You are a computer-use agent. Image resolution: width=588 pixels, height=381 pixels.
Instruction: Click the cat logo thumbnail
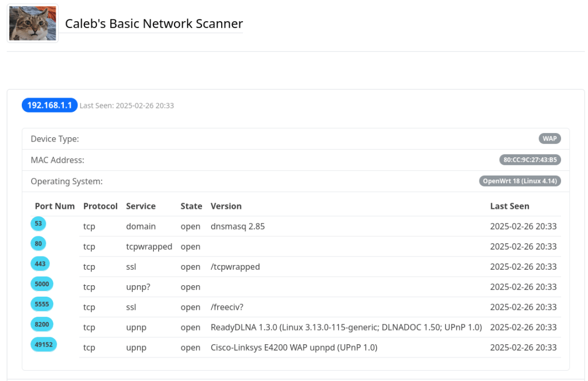[33, 24]
